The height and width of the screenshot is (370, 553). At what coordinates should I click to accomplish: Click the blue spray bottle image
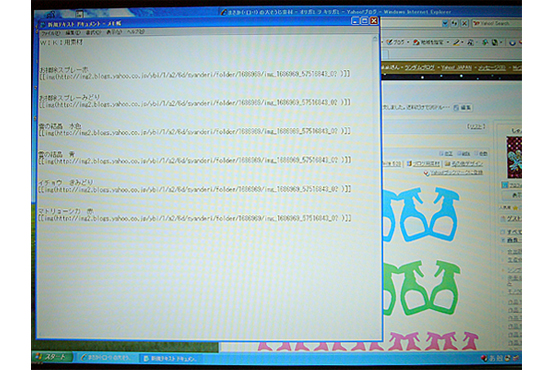click(x=421, y=214)
